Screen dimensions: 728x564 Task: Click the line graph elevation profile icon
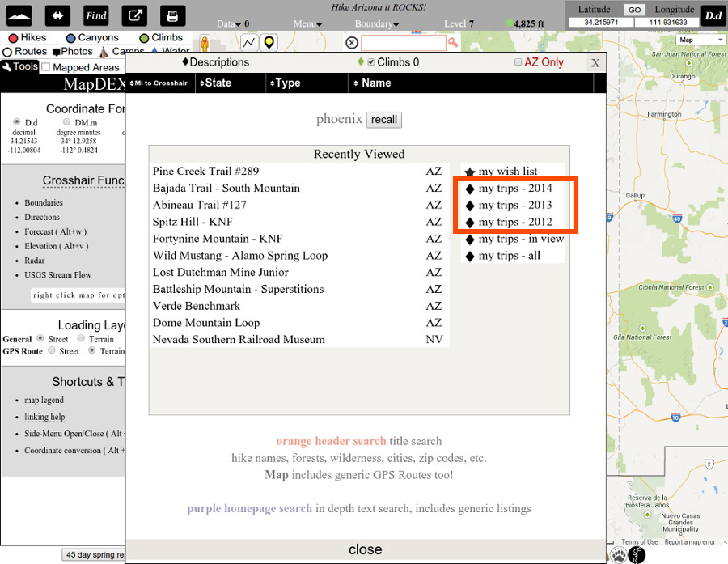(x=249, y=42)
